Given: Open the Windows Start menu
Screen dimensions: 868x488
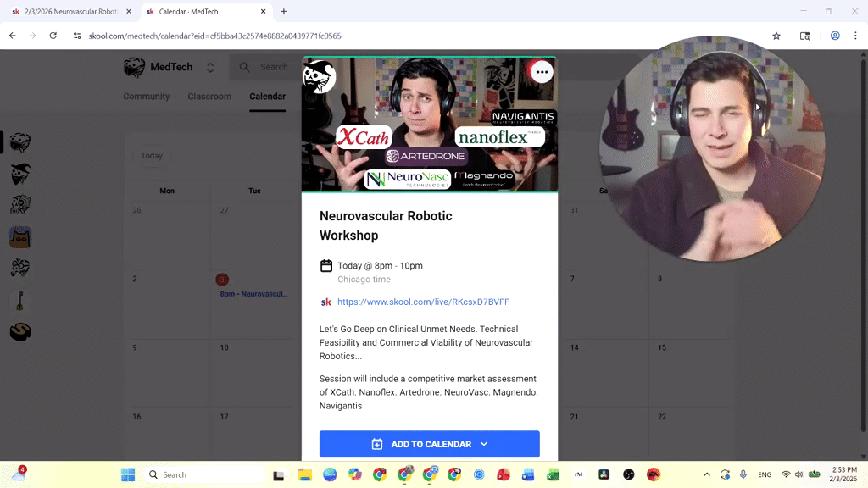Looking at the screenshot, I should point(128,474).
